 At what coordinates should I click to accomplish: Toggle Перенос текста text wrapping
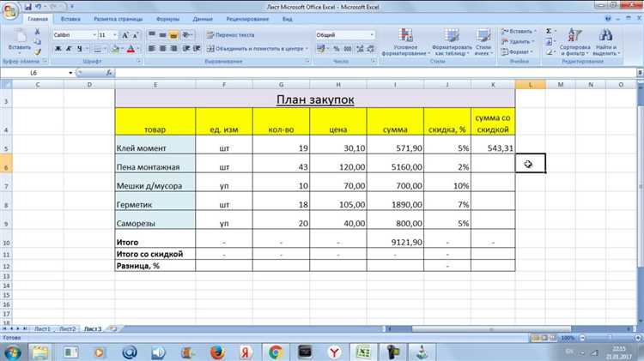228,35
